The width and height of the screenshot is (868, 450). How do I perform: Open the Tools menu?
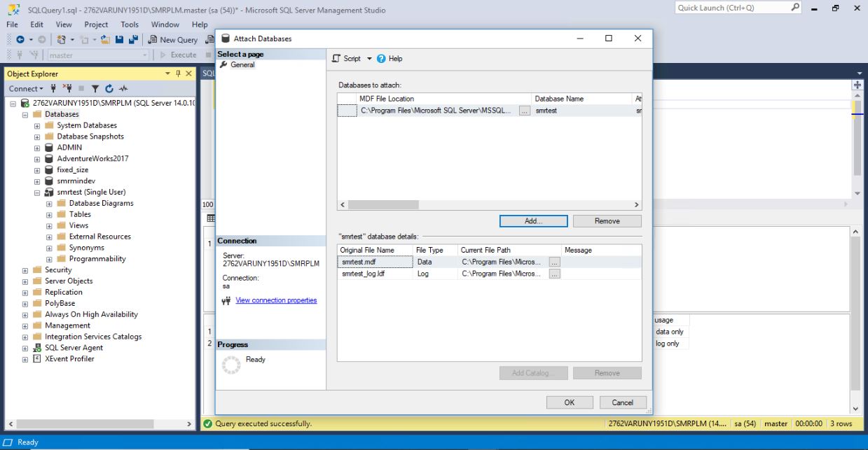[130, 24]
